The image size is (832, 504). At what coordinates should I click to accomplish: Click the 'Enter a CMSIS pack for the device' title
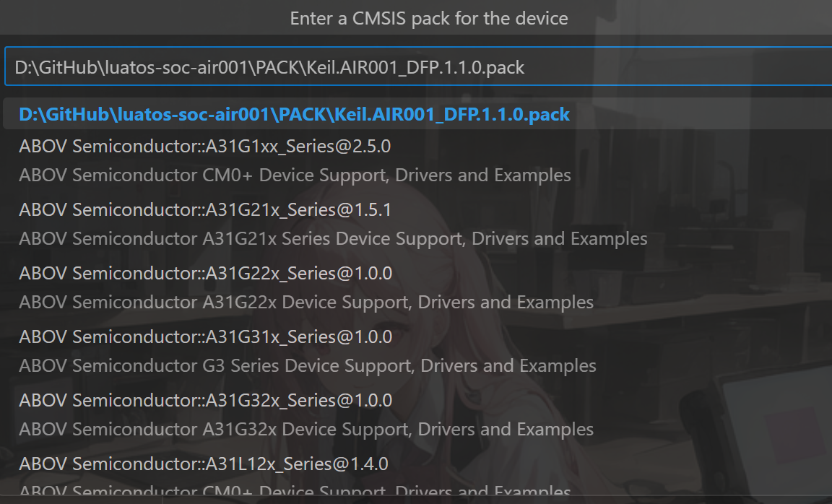point(429,18)
